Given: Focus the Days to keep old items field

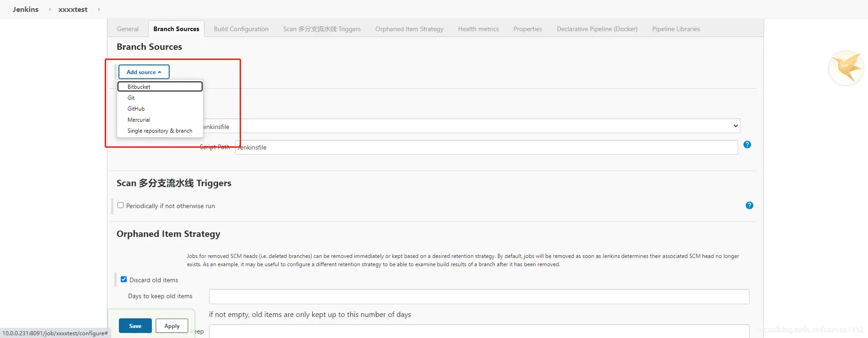Looking at the screenshot, I should (479, 296).
